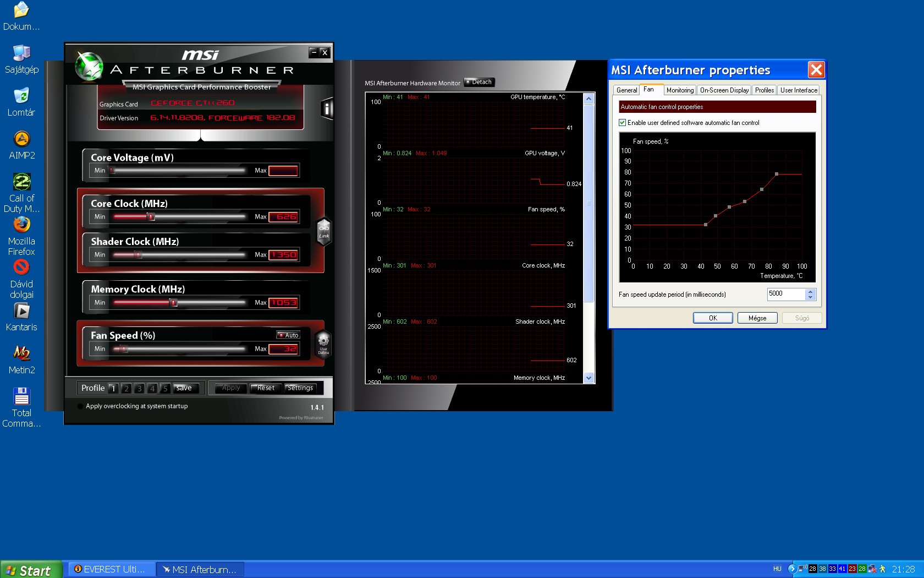The height and width of the screenshot is (578, 924).
Task: Launch the Kantaris desktop icon
Action: pos(21,317)
